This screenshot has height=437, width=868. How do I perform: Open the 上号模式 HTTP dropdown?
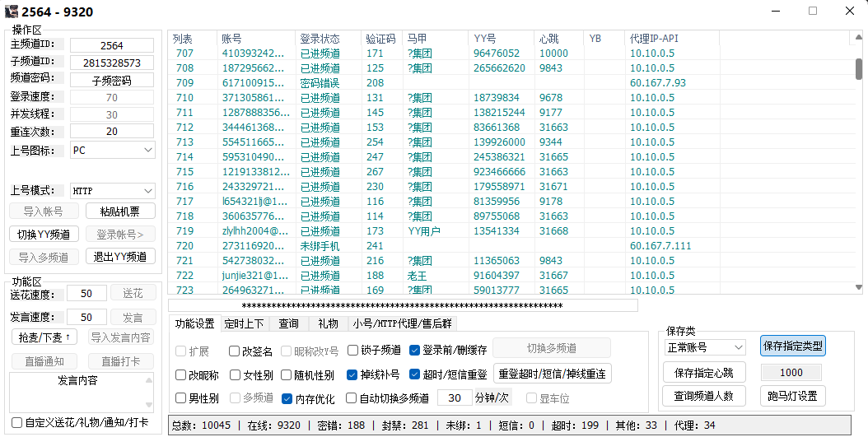pos(112,191)
